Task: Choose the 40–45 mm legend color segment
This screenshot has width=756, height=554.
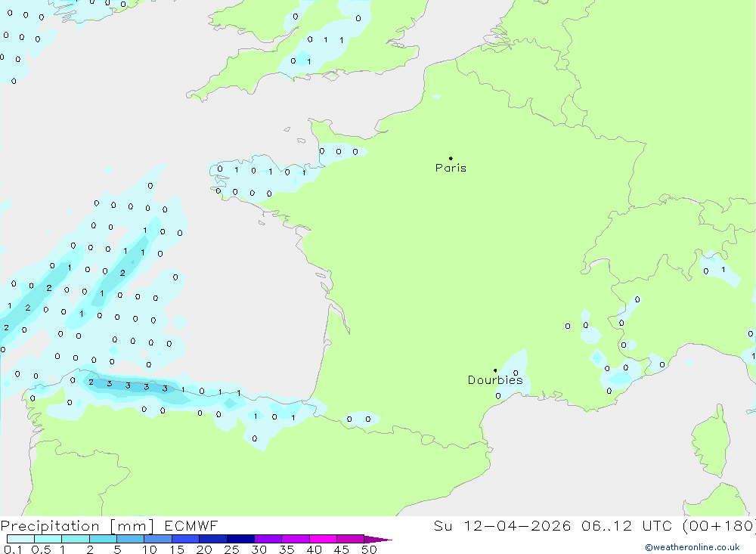Action: pyautogui.click(x=323, y=539)
